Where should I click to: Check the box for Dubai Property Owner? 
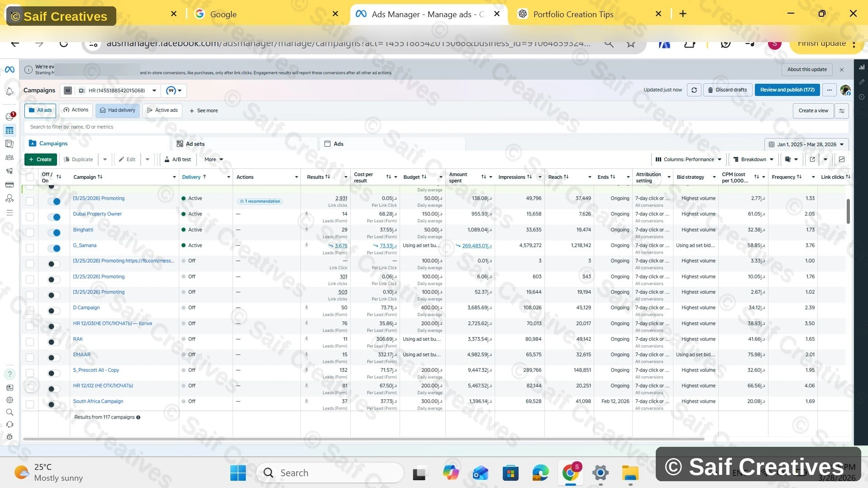tap(30, 217)
